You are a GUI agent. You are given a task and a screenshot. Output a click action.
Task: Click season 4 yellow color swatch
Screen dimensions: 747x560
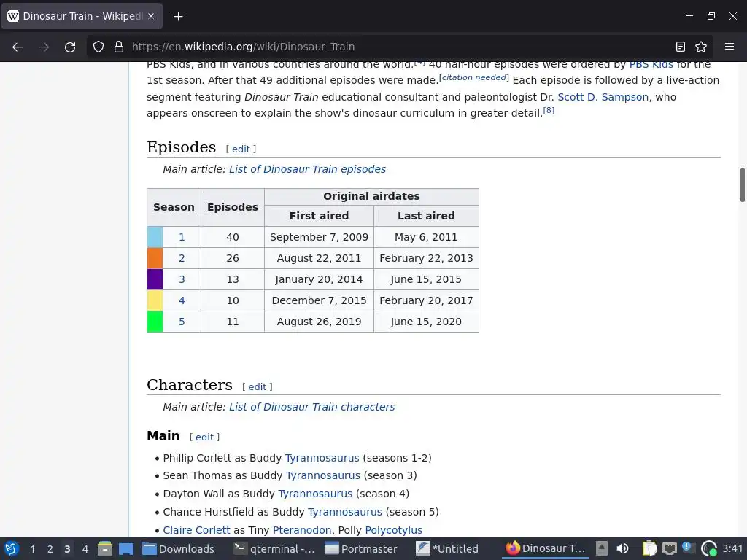(x=155, y=300)
